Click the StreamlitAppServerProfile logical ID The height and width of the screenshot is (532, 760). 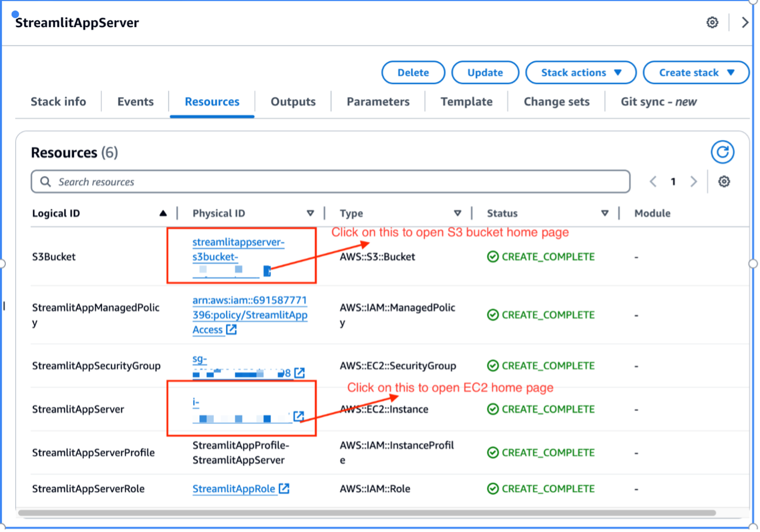pyautogui.click(x=93, y=452)
